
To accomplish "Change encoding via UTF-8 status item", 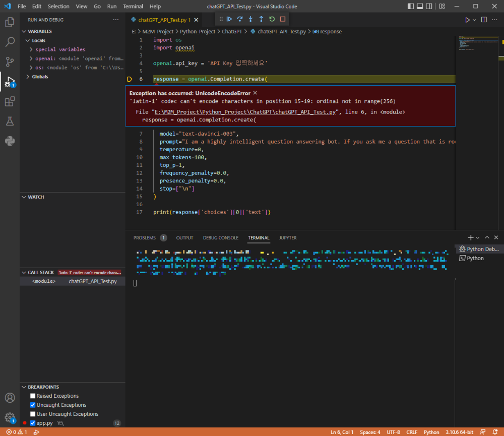I will (x=393, y=432).
